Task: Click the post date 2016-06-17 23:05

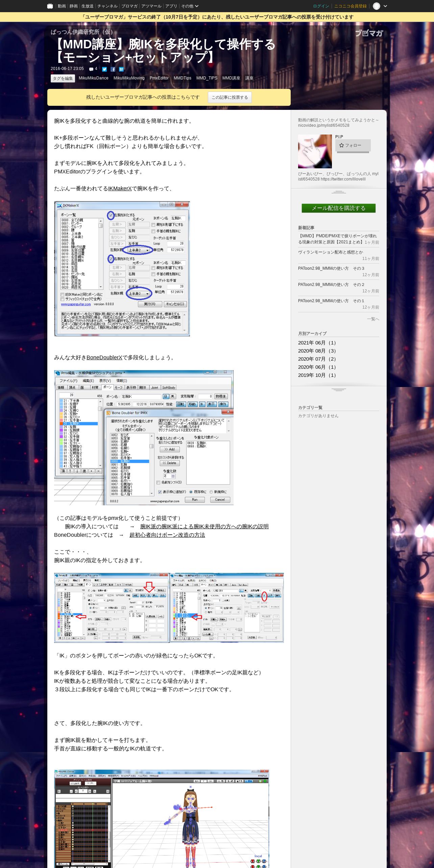Action: point(67,69)
